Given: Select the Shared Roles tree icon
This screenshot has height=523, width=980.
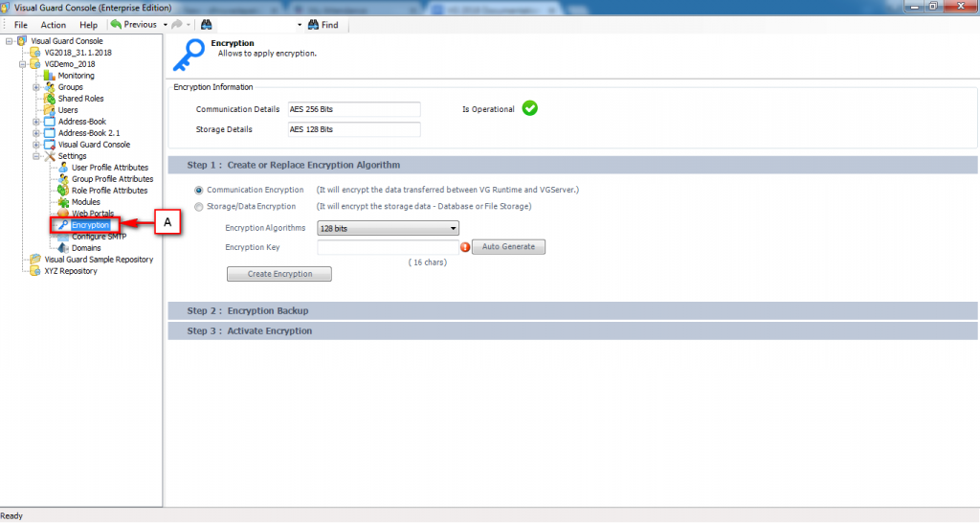Looking at the screenshot, I should [x=50, y=99].
